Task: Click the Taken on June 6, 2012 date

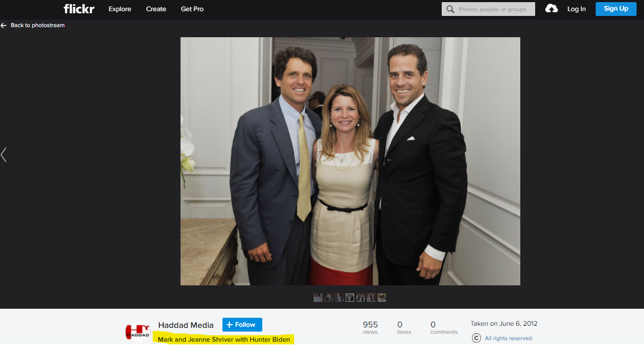Action: coord(504,324)
